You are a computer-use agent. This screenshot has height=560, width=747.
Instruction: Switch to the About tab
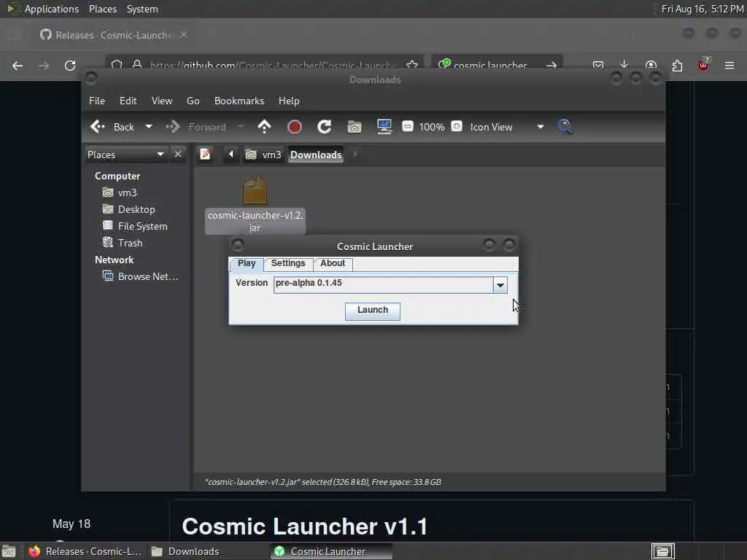[332, 263]
